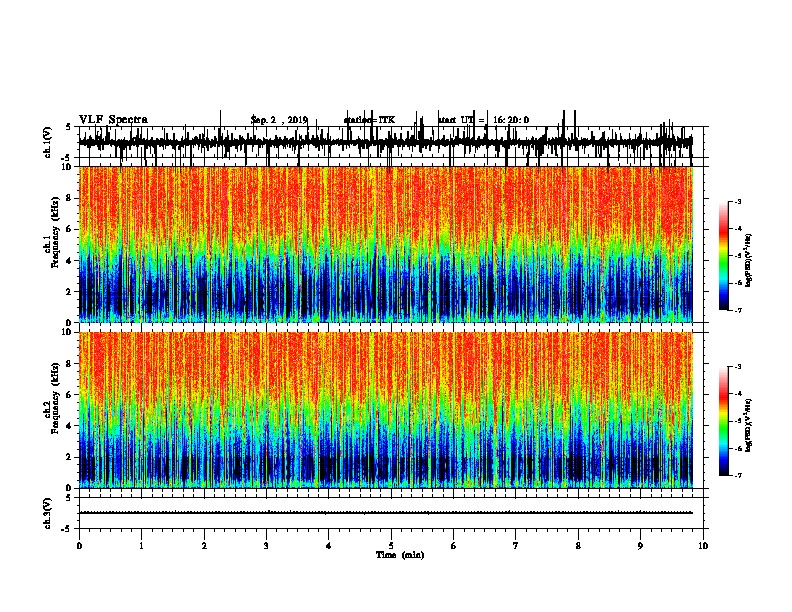
Task: Click the '-7' label on ch.1 color scale
Action: click(x=738, y=310)
